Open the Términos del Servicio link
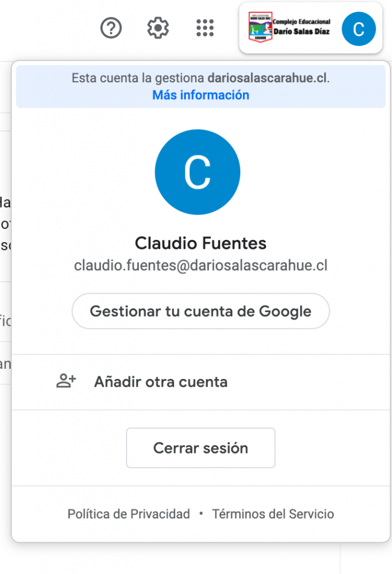 tap(273, 514)
